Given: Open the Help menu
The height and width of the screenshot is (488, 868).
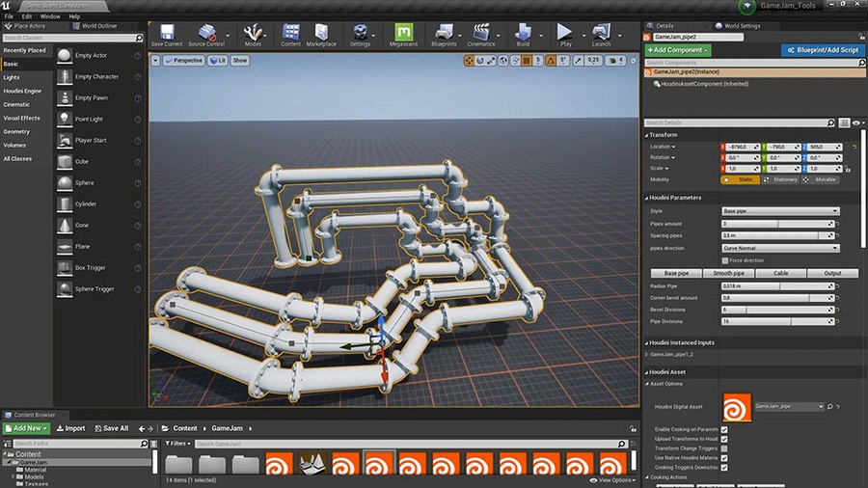Looking at the screenshot, I should click(x=74, y=16).
